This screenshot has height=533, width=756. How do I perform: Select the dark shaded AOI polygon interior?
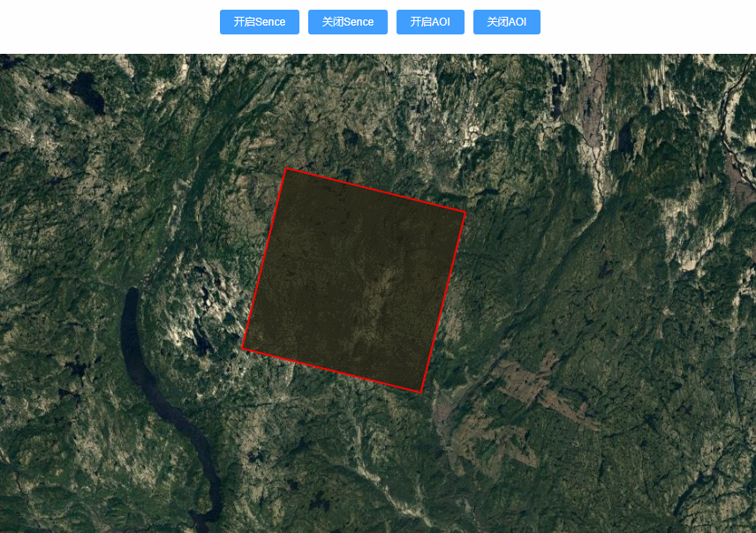click(353, 280)
